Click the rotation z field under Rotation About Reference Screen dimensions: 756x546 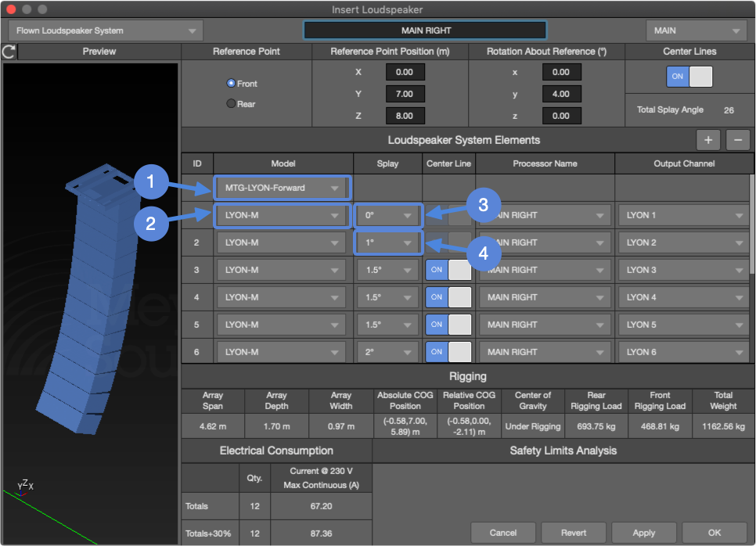click(x=561, y=116)
